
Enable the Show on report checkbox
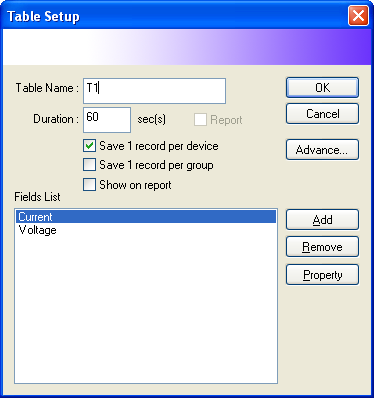coord(89,185)
